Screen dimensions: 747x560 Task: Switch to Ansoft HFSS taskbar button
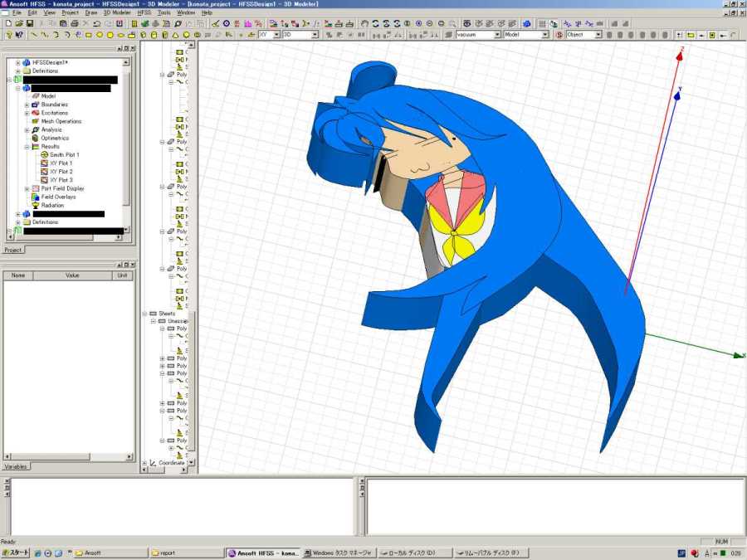click(x=263, y=553)
